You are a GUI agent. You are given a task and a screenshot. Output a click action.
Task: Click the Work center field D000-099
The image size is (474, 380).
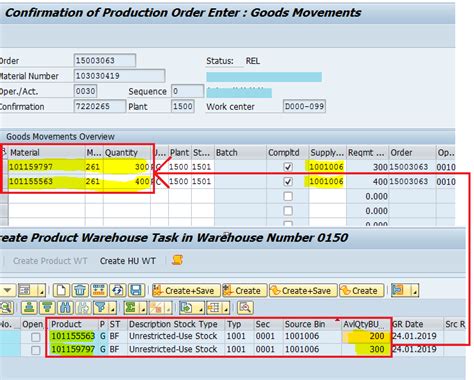tap(304, 106)
